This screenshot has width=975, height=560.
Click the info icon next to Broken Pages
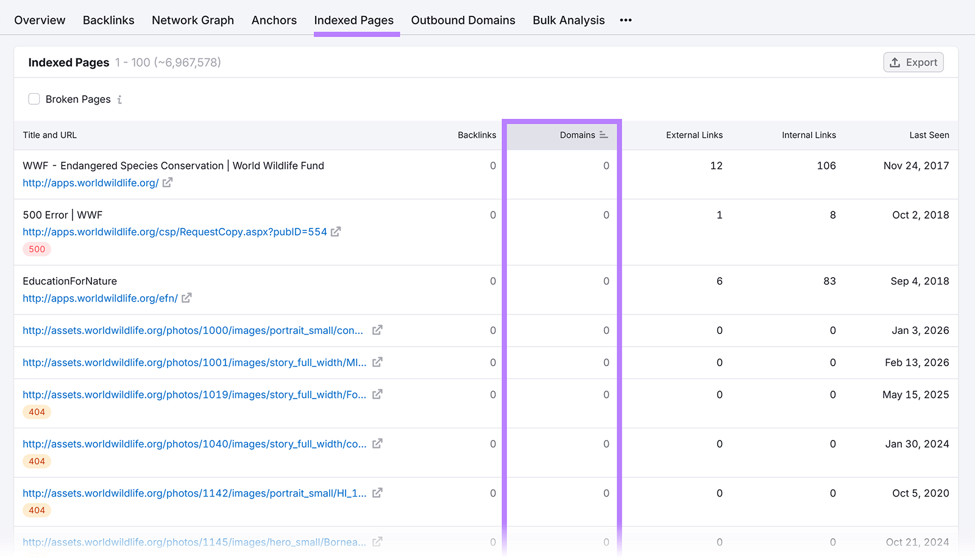(x=119, y=99)
